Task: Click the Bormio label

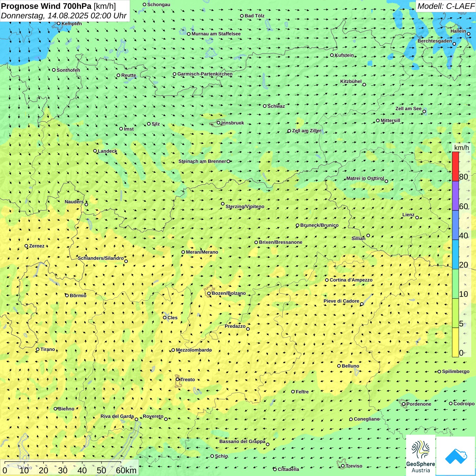Action: [78, 295]
